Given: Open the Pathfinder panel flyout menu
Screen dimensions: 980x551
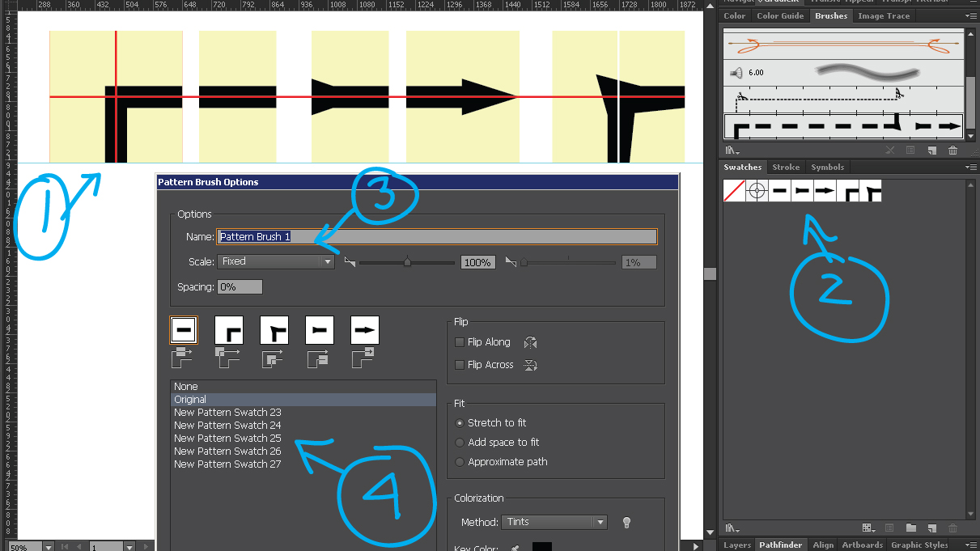Looking at the screenshot, I should 970,545.
